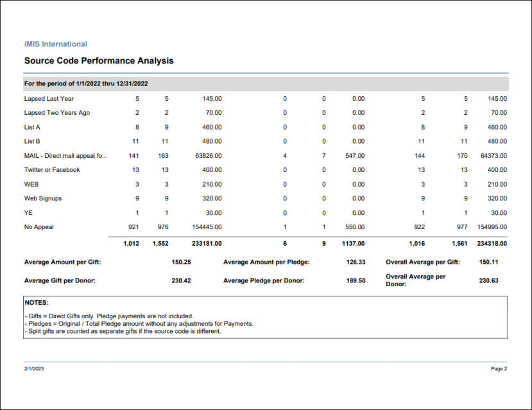Click the 550.00 pledge amount
Screen dimensions: 532x410
[355, 227]
